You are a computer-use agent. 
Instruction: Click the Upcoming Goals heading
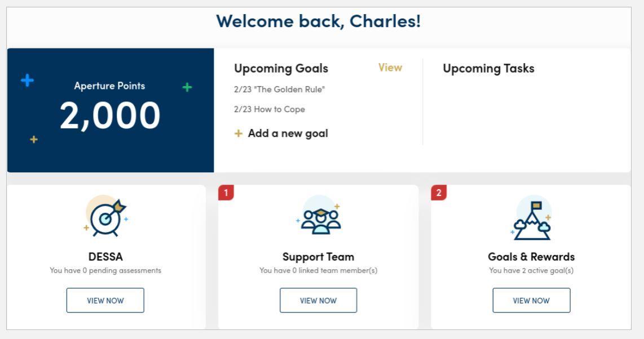click(281, 69)
